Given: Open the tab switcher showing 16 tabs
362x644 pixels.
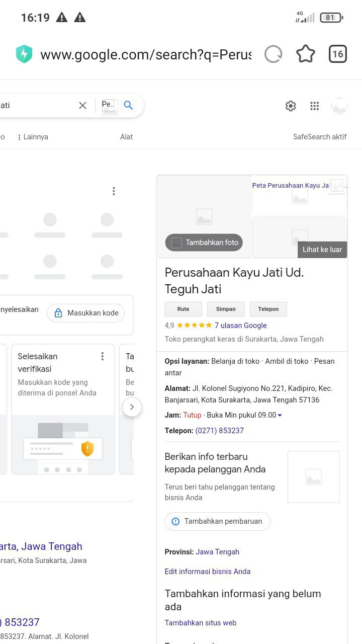Looking at the screenshot, I should 338,54.
